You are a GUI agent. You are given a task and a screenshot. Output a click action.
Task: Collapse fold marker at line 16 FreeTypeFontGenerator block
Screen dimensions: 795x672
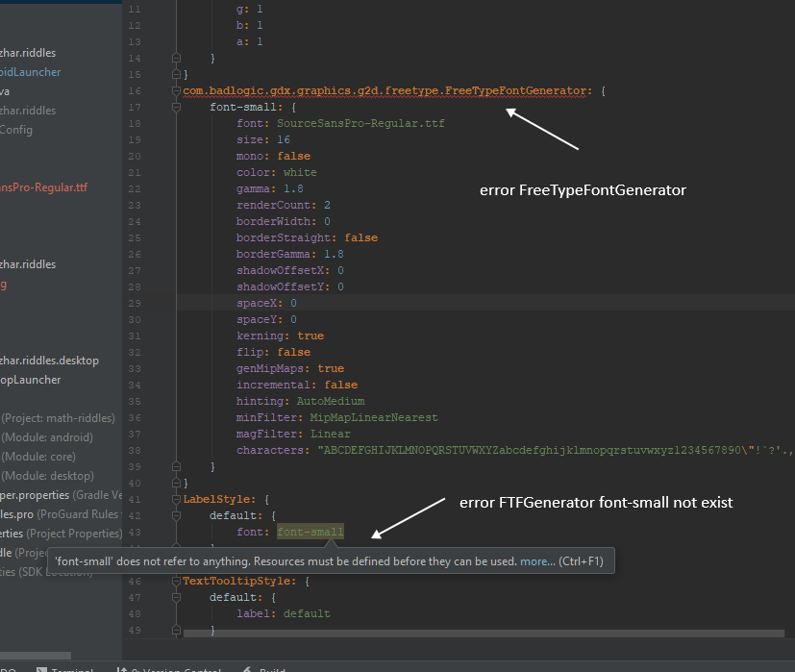coord(177,90)
